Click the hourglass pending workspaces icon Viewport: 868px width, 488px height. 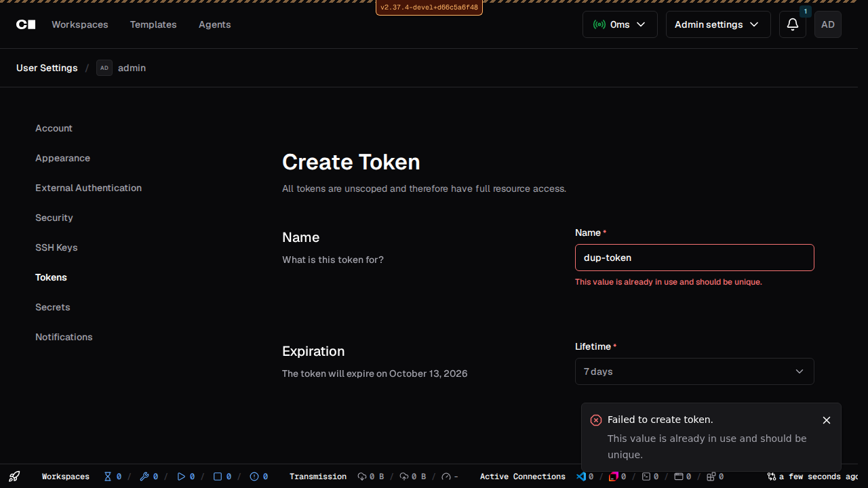[107, 476]
